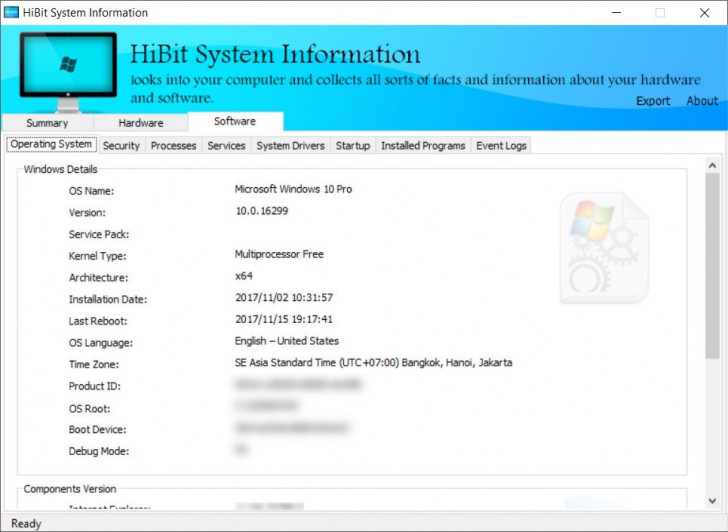The height and width of the screenshot is (532, 728).
Task: Open the Event Logs sub-tab
Action: (x=501, y=146)
